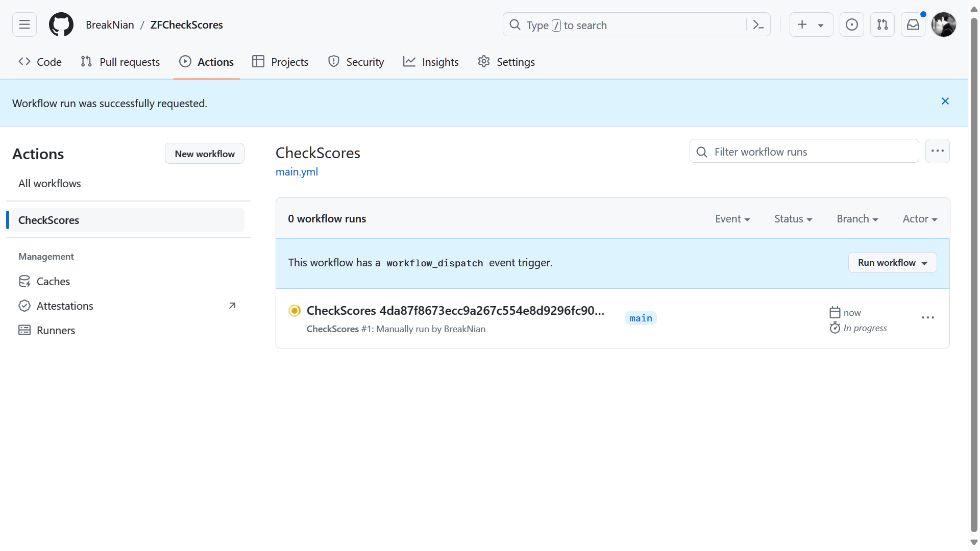This screenshot has width=980, height=551.
Task: Click the 'In progress' status text
Action: (x=865, y=328)
